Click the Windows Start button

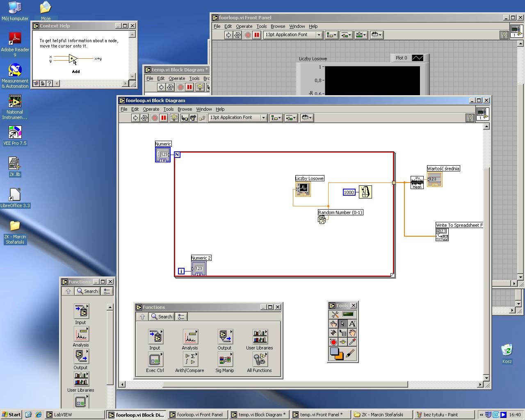point(11,415)
